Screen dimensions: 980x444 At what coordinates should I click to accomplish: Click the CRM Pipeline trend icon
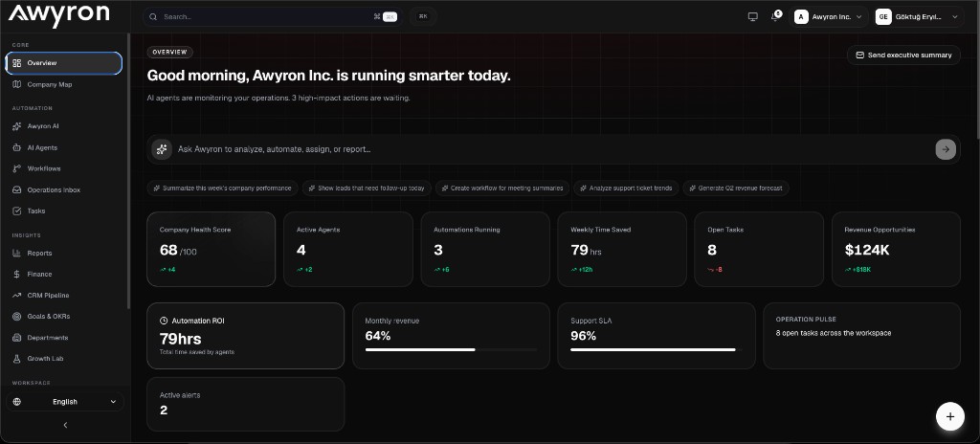[x=17, y=295]
